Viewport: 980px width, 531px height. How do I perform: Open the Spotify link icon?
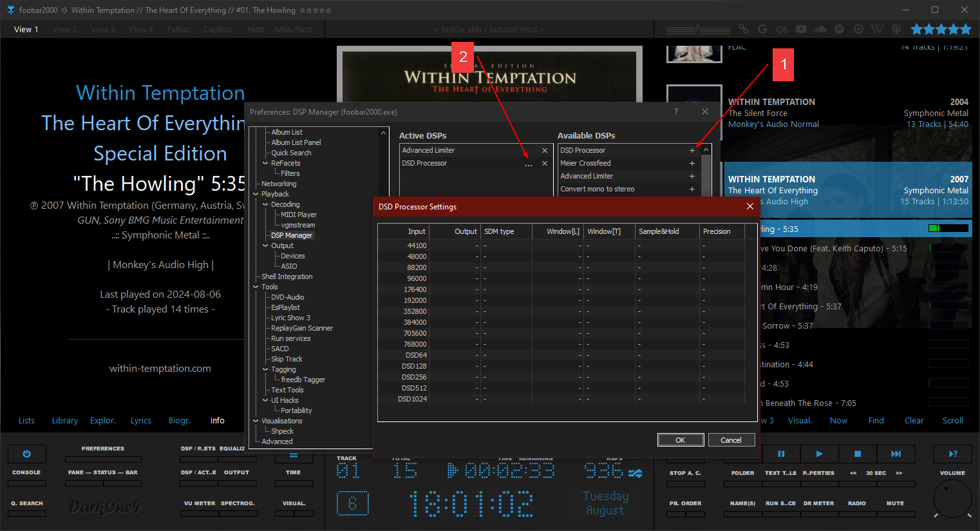pyautogui.click(x=839, y=29)
